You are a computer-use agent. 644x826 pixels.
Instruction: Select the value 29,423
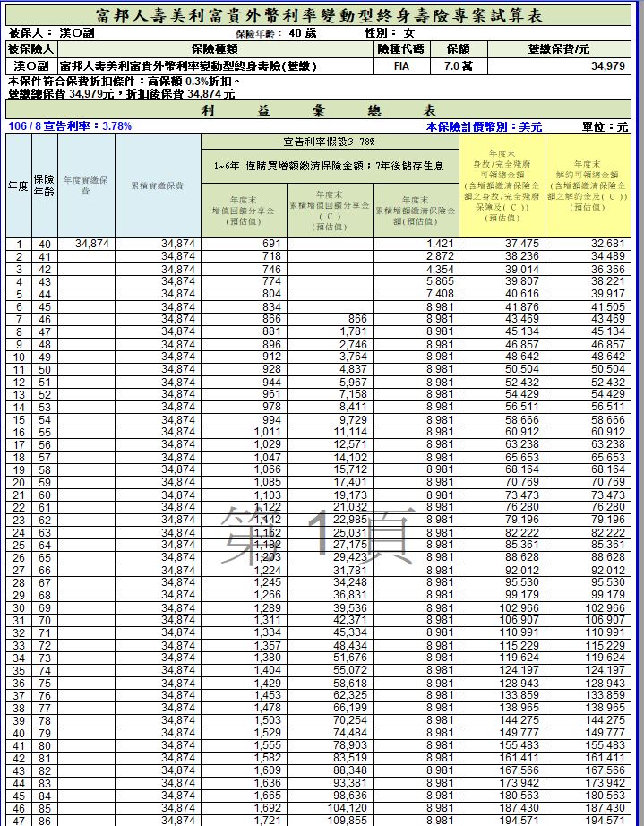coord(351,557)
